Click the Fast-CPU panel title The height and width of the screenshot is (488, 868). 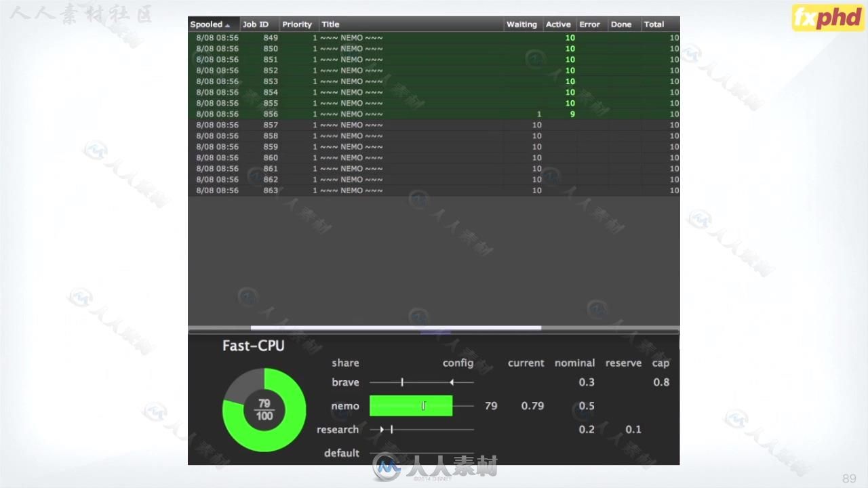pos(254,346)
